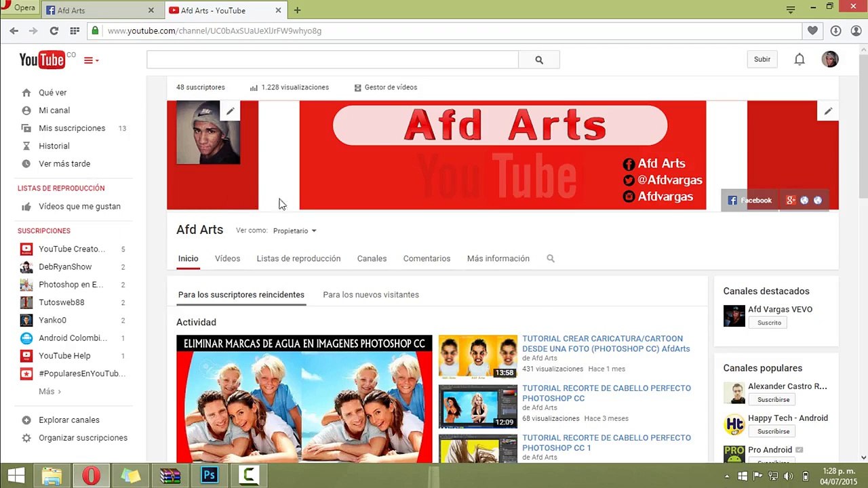
Task: Open notifications bell icon
Action: pos(800,60)
